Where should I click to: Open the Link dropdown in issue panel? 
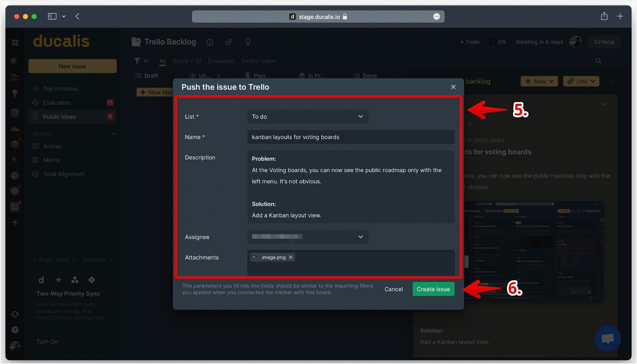(581, 81)
